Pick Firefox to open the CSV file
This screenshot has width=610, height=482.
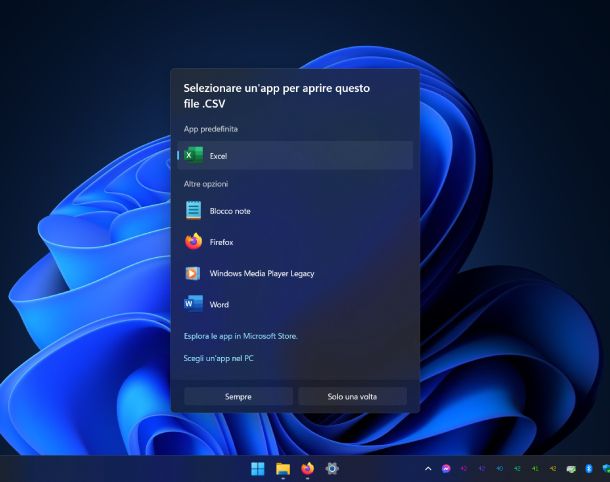click(x=295, y=242)
